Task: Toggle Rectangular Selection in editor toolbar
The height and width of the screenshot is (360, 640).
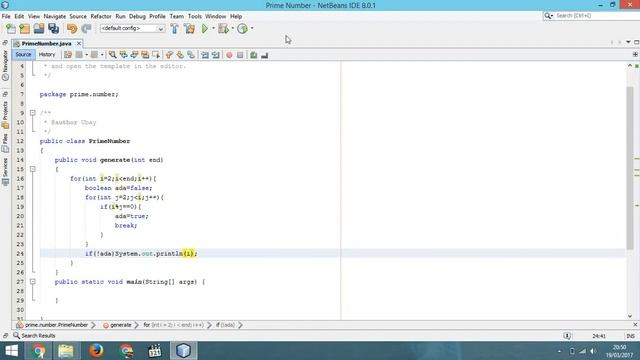Action: pyautogui.click(x=156, y=55)
